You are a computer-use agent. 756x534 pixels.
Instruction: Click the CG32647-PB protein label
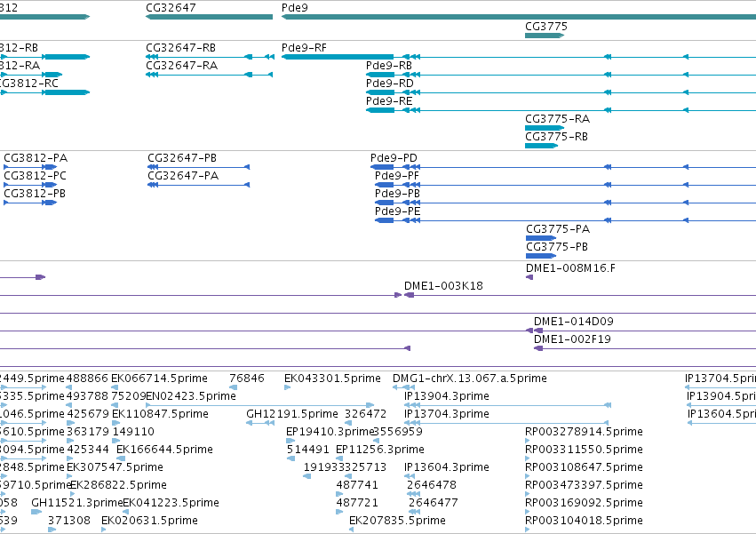click(182, 158)
